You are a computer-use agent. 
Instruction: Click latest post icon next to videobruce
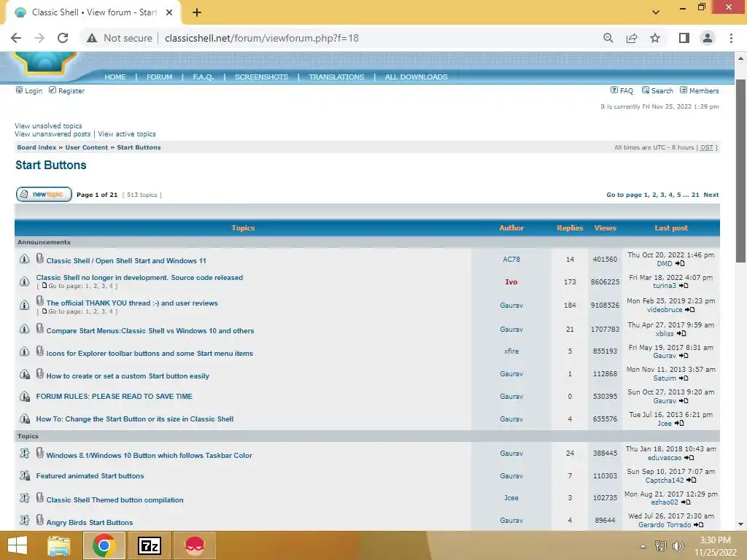point(689,309)
